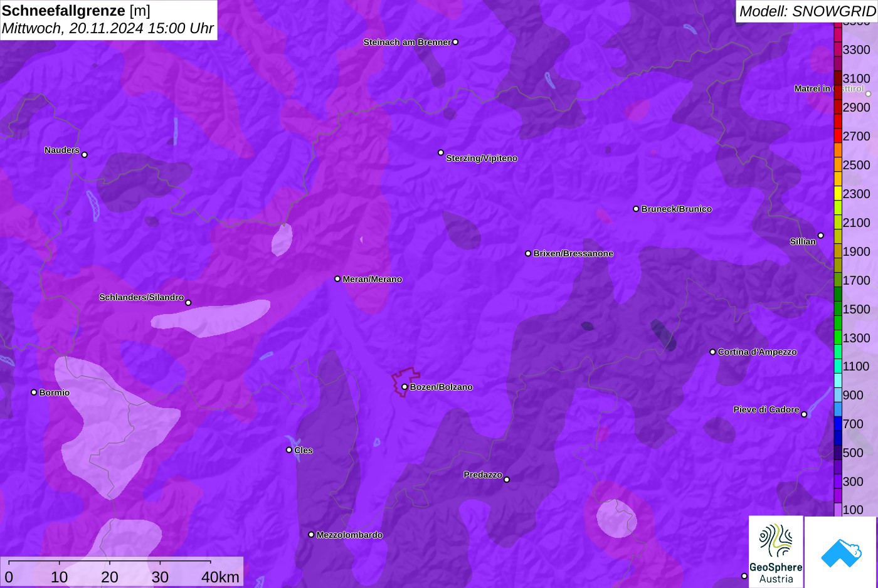Click the Cortina d'Ampezzo label
Viewport: 878px width, 588px height.
758,352
